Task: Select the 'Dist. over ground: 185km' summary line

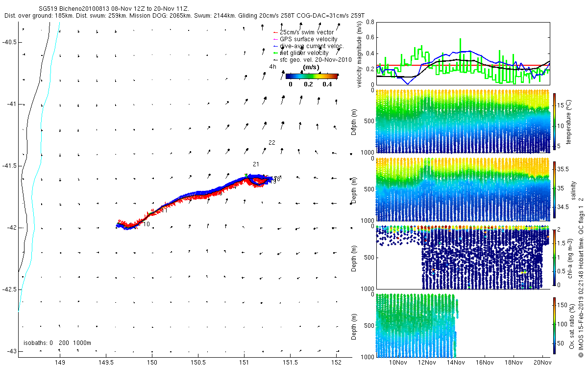Action: click(x=184, y=16)
